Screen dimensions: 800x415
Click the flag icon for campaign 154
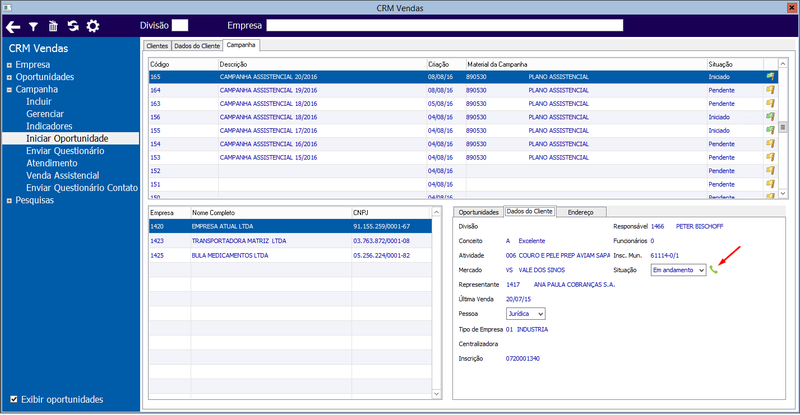[770, 143]
